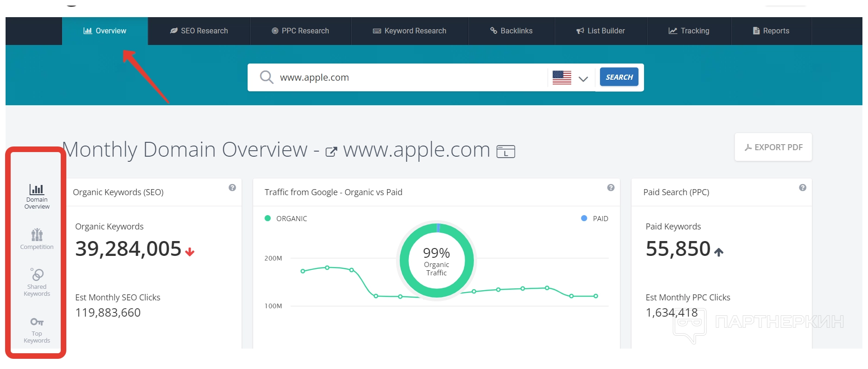Open Shared Keywords in the sidebar
This screenshot has width=868, height=369.
click(37, 283)
